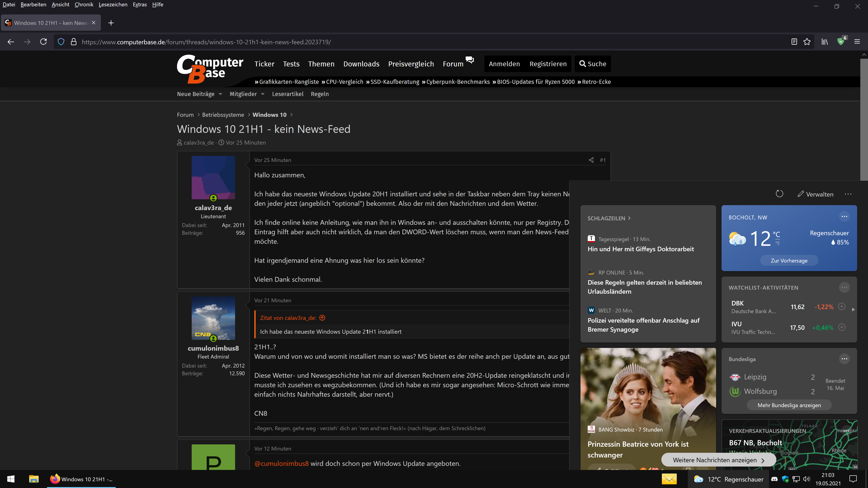Bookmark this page with star icon
The height and width of the screenshot is (488, 868).
click(x=807, y=42)
